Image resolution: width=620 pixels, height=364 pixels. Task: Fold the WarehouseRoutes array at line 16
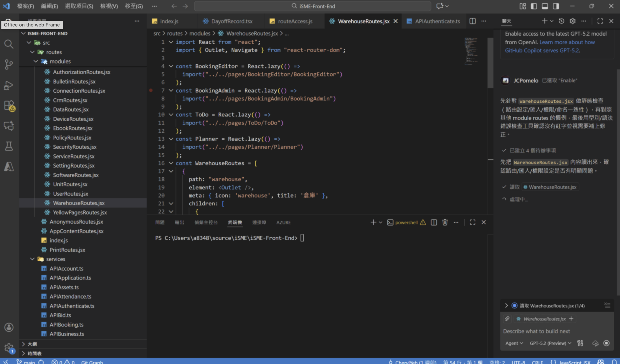click(171, 163)
